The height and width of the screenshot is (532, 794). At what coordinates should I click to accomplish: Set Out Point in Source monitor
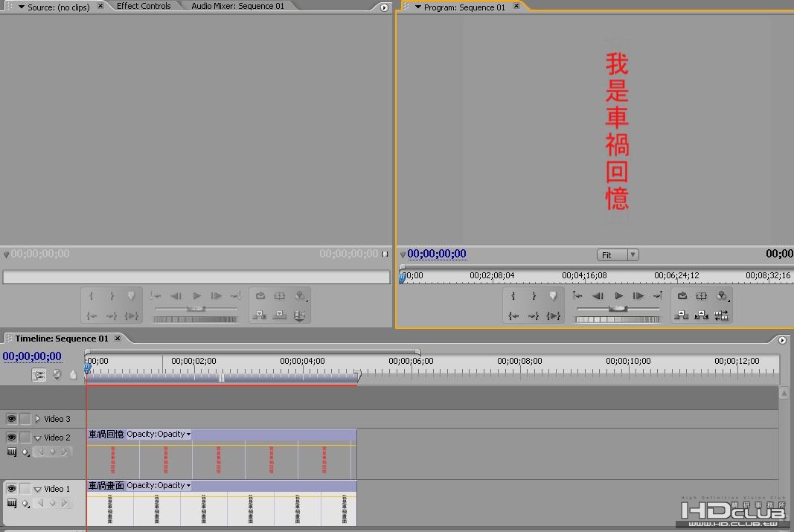click(x=112, y=296)
